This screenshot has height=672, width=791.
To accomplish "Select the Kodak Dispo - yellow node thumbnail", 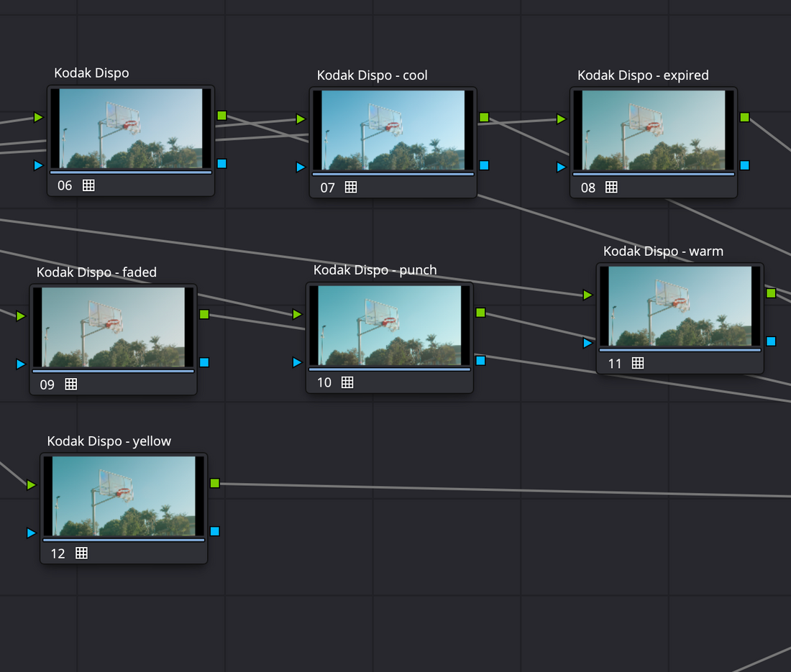I will 124,496.
